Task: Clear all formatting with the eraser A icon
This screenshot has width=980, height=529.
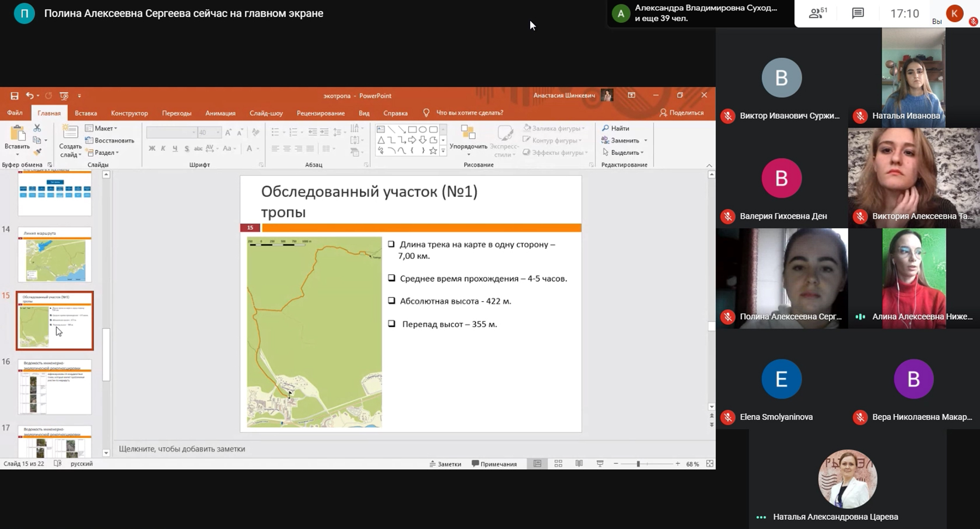Action: 255,132
